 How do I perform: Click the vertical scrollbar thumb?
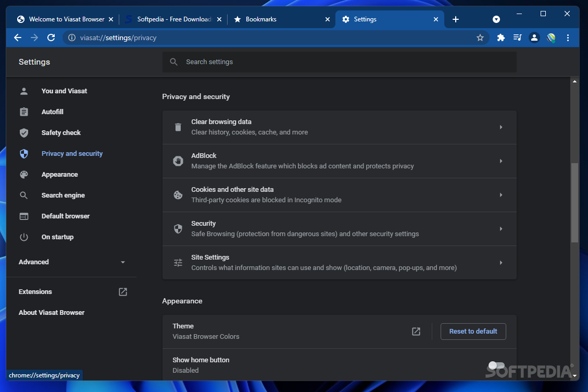574,203
